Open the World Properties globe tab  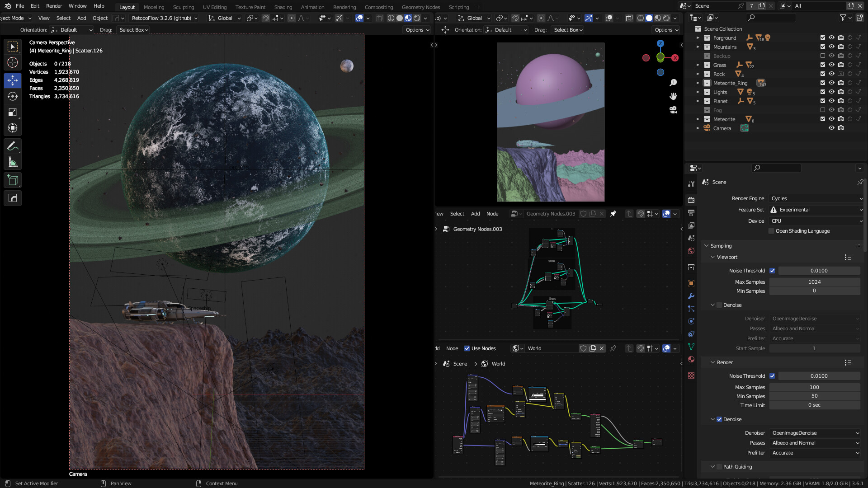691,251
